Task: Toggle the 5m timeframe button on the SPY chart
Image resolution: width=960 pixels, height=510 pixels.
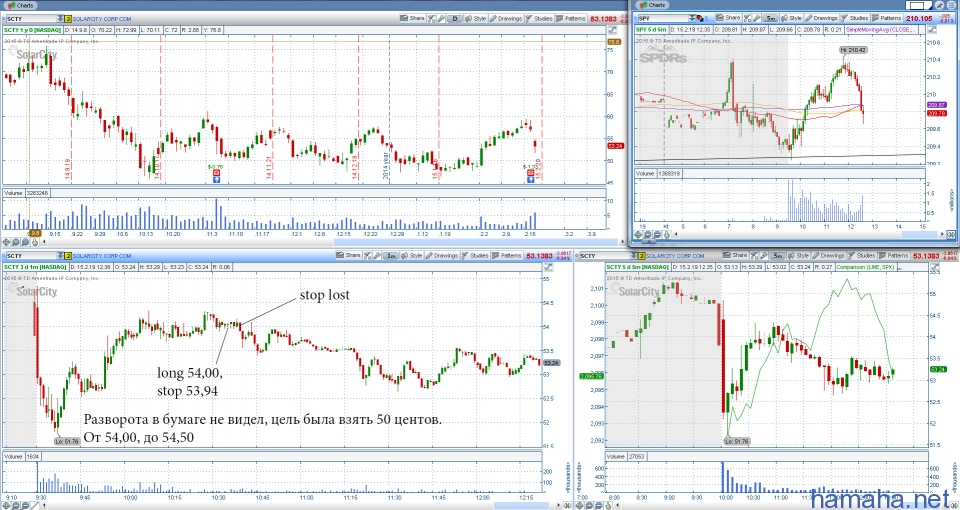Action: tap(771, 18)
